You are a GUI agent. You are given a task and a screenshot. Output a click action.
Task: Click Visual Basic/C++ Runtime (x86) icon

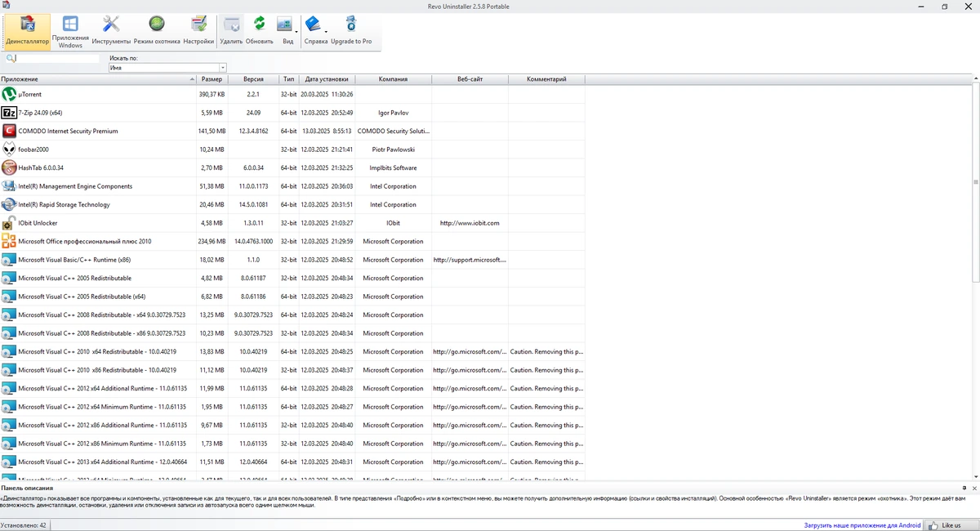[9, 260]
